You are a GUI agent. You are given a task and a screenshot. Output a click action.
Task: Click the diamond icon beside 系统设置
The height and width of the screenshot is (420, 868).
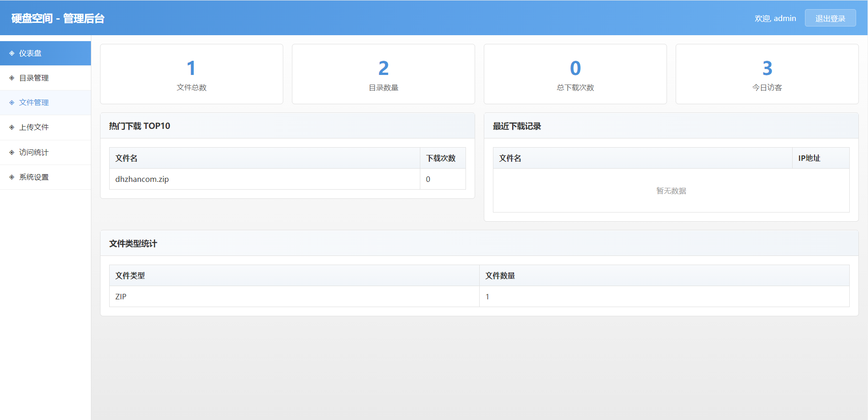coord(12,177)
